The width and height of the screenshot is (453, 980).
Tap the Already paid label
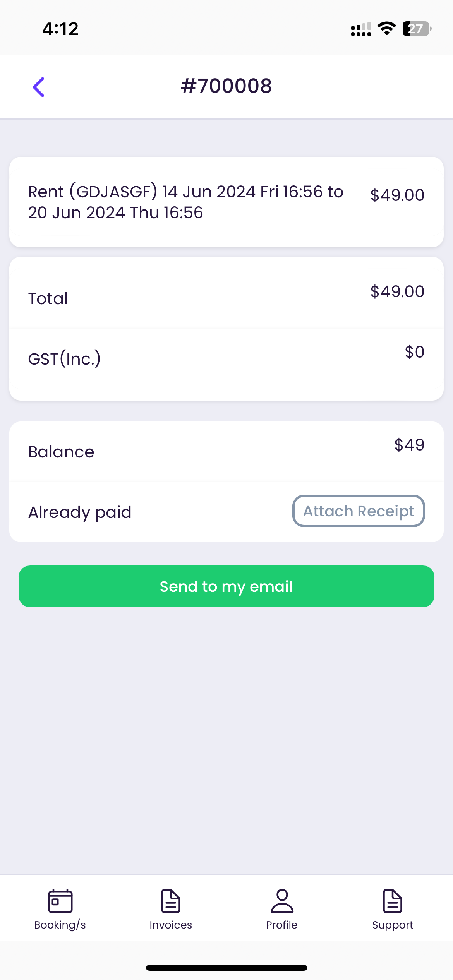80,512
